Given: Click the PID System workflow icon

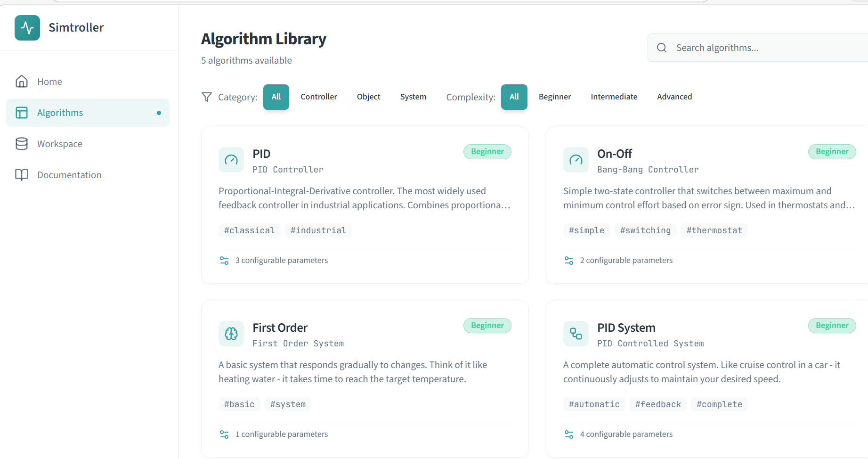Looking at the screenshot, I should (576, 334).
